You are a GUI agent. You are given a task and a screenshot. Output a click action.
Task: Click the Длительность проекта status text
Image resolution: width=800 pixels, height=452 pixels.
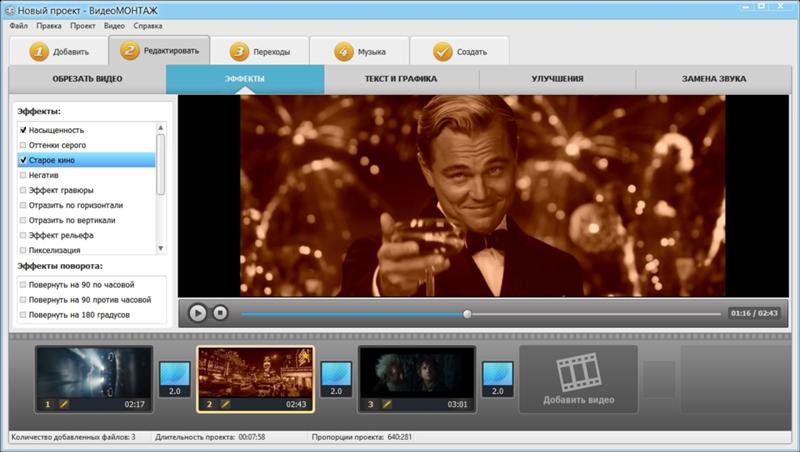point(210,437)
